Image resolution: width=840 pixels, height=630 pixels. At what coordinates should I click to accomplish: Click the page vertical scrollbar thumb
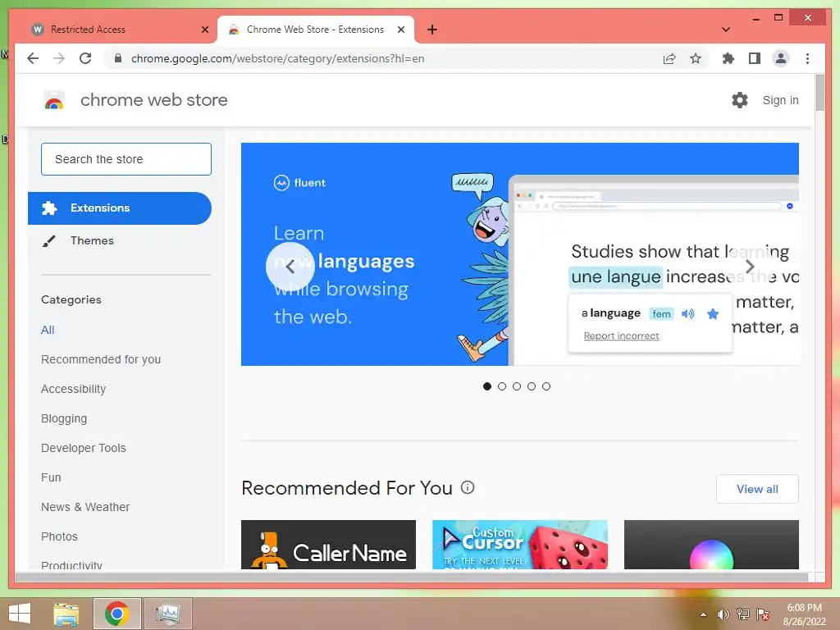(x=819, y=92)
